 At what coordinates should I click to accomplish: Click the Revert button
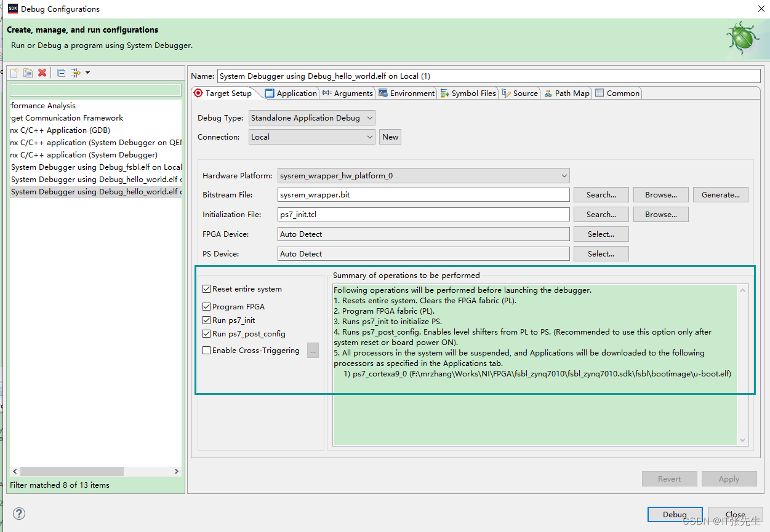point(670,479)
